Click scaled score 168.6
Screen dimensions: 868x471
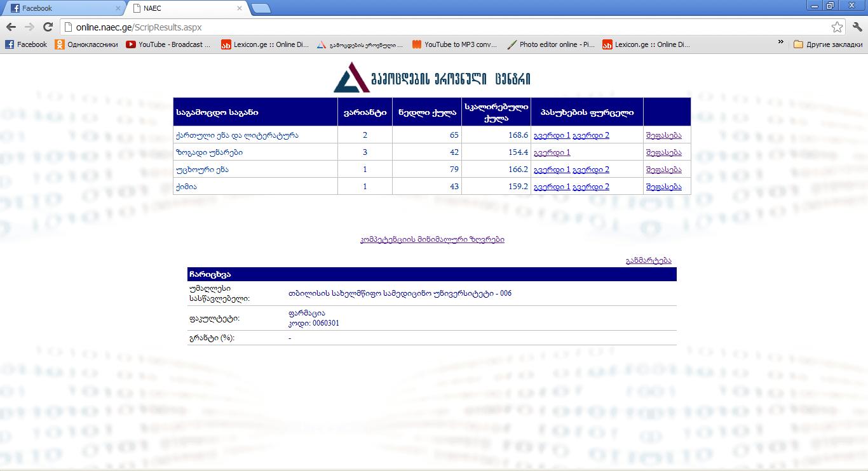pyautogui.click(x=519, y=135)
